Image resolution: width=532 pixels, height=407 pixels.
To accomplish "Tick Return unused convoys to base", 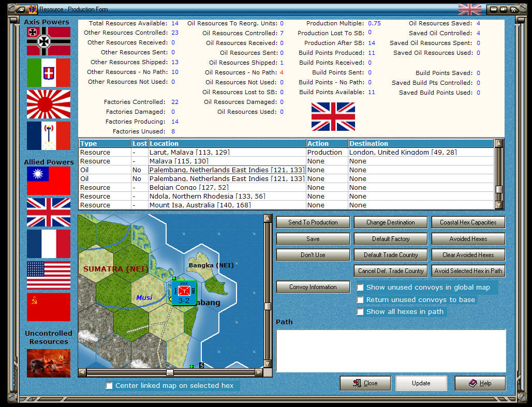I will (360, 300).
